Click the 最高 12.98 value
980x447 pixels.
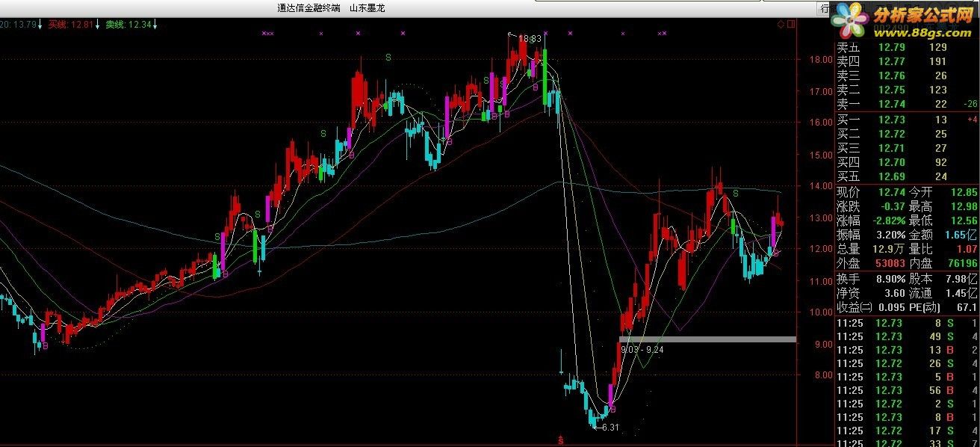pyautogui.click(x=964, y=206)
